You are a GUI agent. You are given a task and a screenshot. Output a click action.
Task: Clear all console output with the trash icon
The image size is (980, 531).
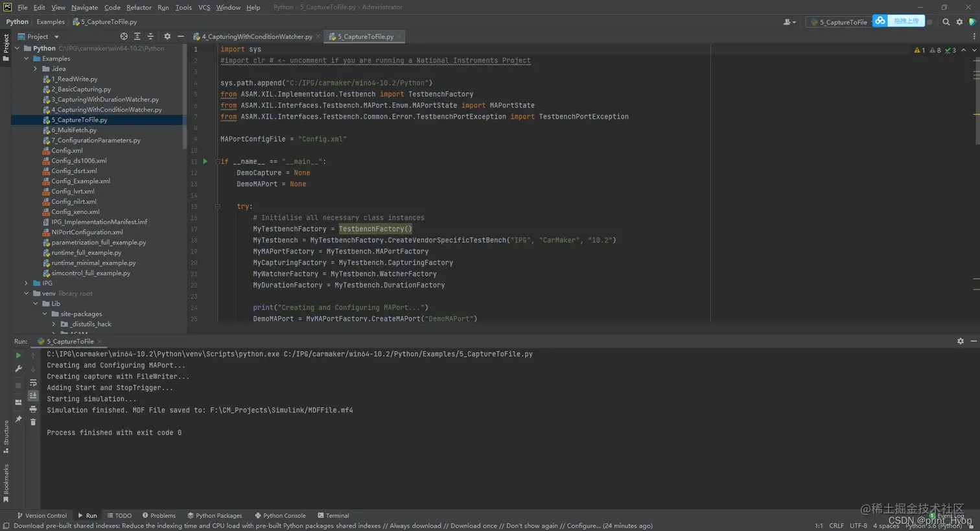pos(33,422)
